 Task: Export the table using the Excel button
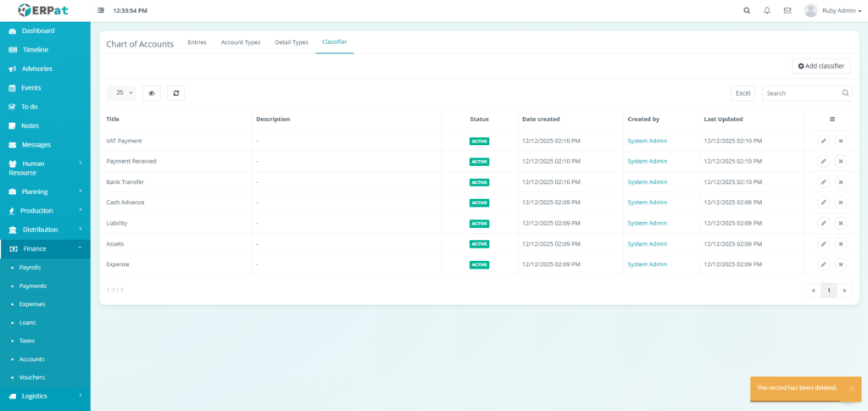click(743, 93)
